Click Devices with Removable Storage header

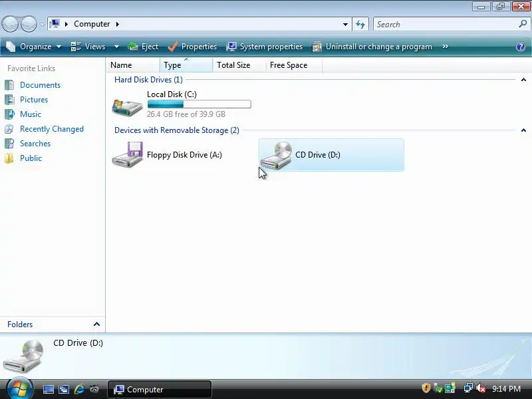pyautogui.click(x=176, y=130)
